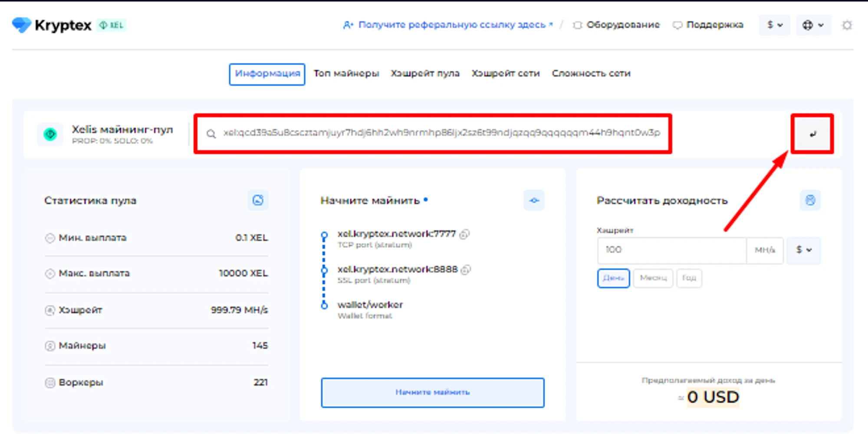The image size is (868, 434).
Task: Click the XEL coin badge
Action: (x=112, y=25)
